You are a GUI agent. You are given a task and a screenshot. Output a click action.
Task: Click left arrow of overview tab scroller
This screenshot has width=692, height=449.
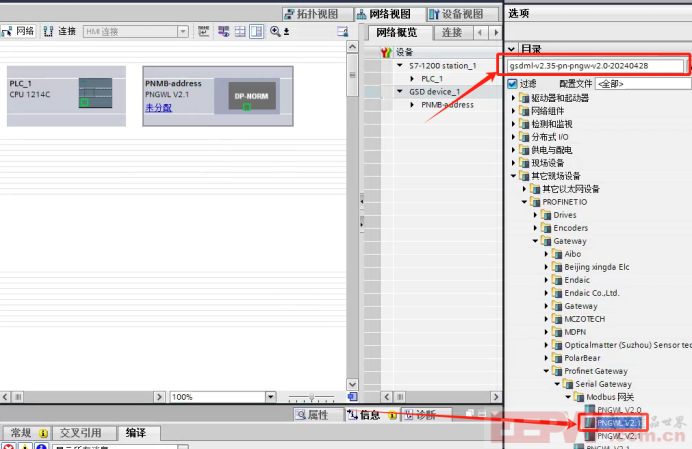(x=480, y=33)
